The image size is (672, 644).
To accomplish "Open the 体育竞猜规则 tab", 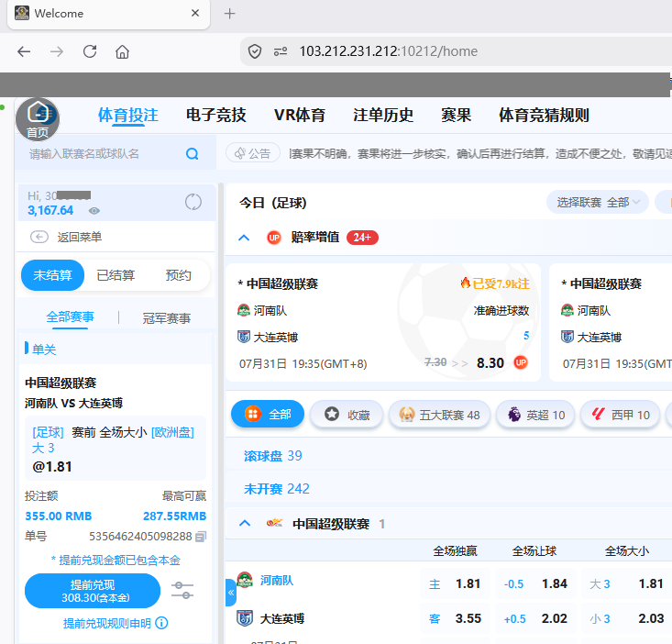I will click(544, 115).
